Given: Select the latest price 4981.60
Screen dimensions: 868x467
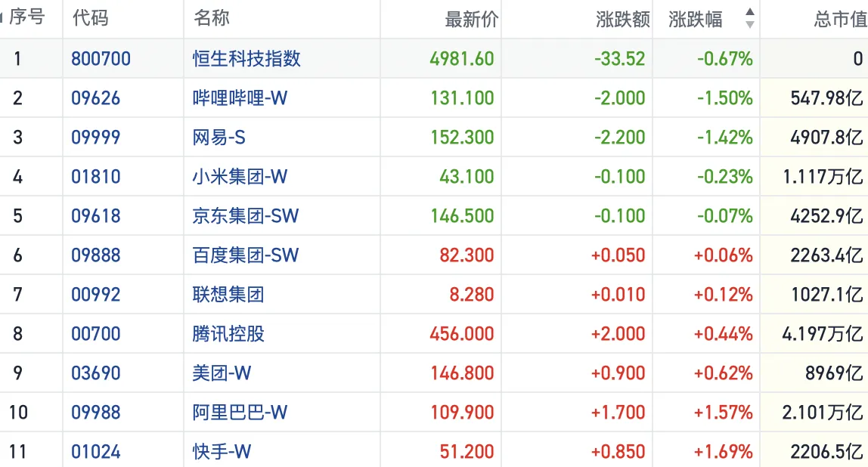Looking at the screenshot, I should [x=462, y=59].
